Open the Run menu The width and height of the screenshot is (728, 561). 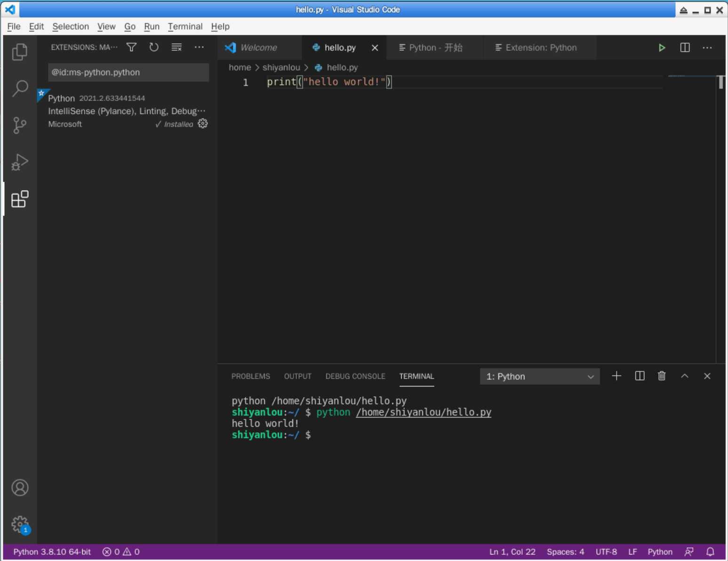coord(151,26)
